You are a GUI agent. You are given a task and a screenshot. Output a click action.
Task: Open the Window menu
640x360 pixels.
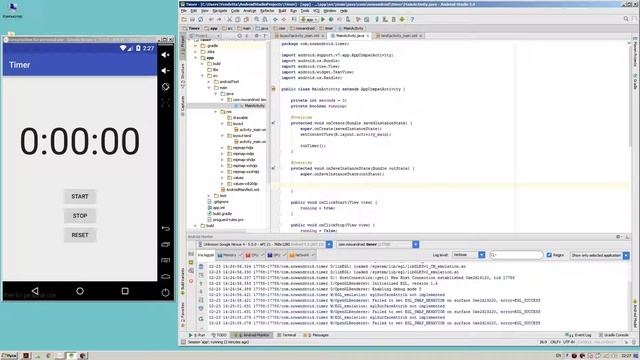tap(330, 11)
